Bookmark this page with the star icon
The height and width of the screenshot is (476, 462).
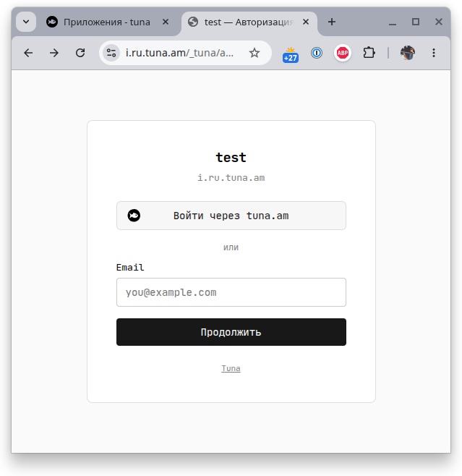tap(254, 53)
